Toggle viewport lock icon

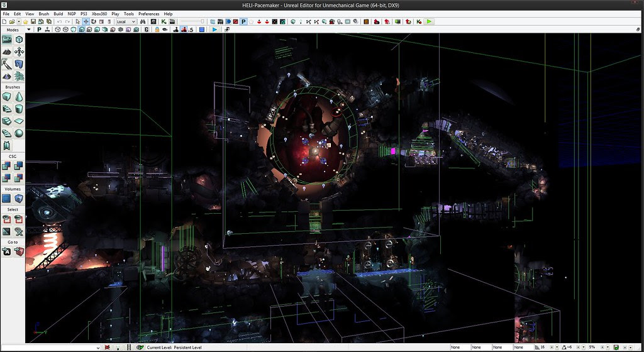pos(157,30)
